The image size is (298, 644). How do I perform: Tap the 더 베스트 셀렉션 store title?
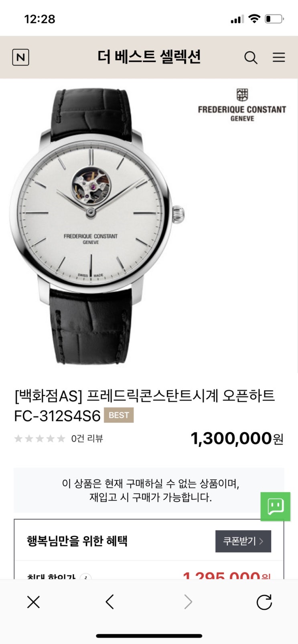tap(149, 57)
